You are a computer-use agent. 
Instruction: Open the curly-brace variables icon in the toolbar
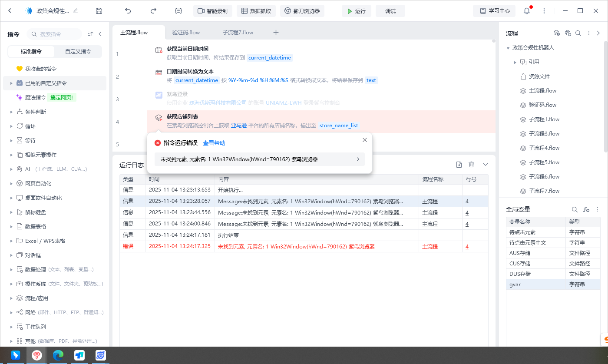click(x=178, y=11)
